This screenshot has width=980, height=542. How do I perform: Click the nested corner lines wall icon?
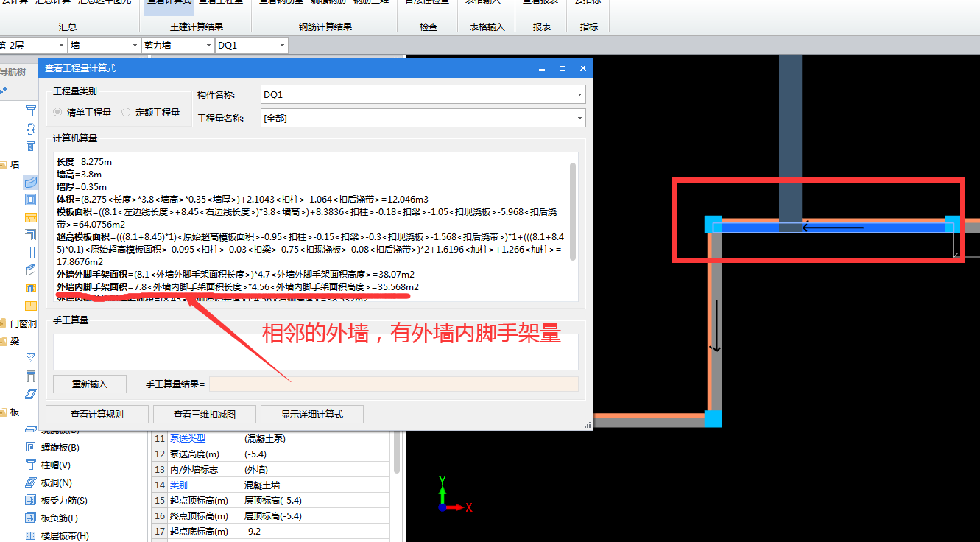(31, 235)
